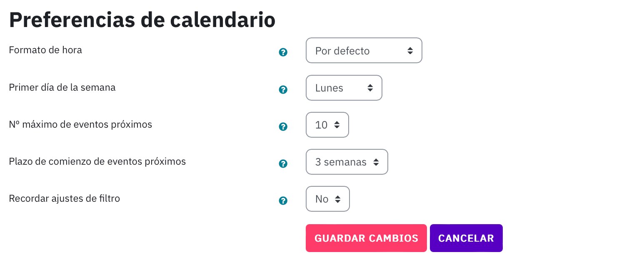This screenshot has height=272, width=644.
Task: Save changes with Guardar cambios
Action: pos(366,238)
